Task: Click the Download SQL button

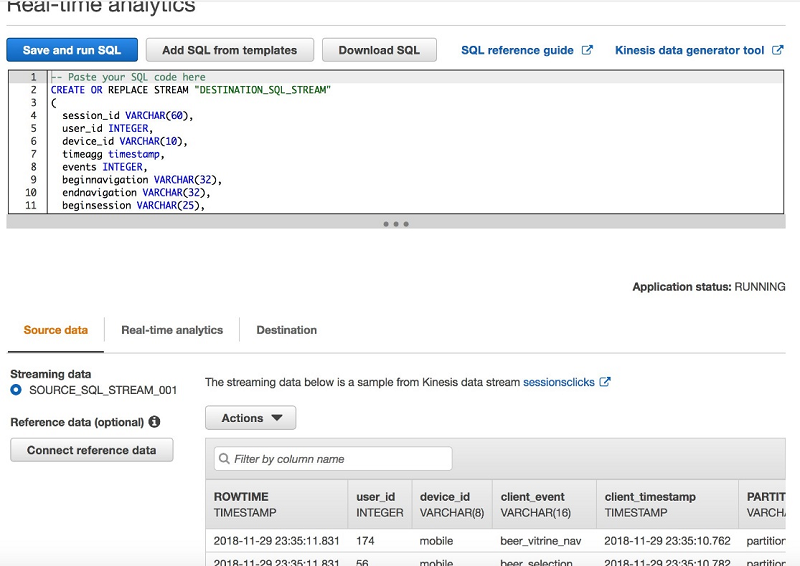Action: [379, 50]
